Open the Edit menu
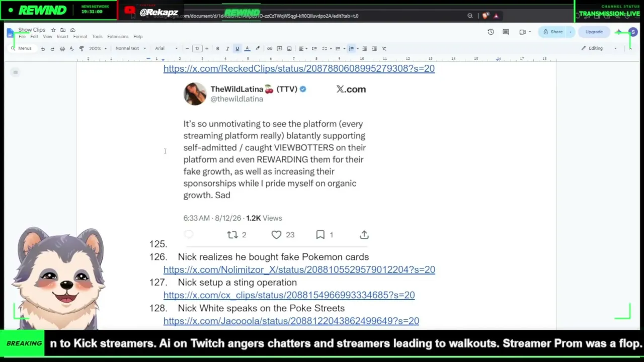This screenshot has height=362, width=644. 34,37
